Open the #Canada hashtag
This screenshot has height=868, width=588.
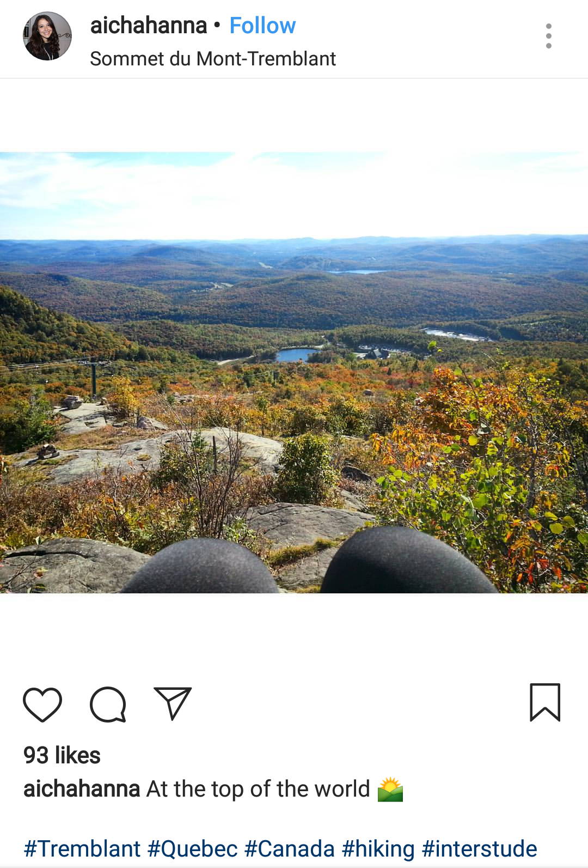[x=290, y=848]
